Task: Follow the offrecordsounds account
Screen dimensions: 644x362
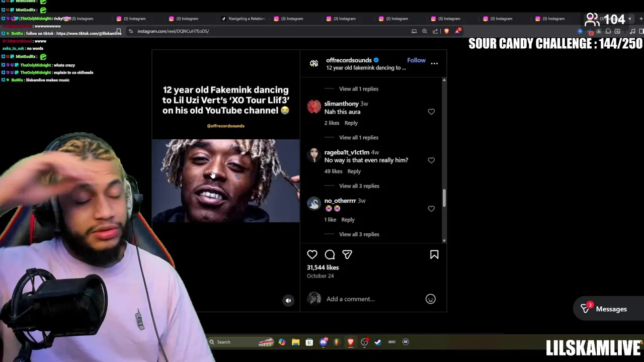Action: coord(416,60)
